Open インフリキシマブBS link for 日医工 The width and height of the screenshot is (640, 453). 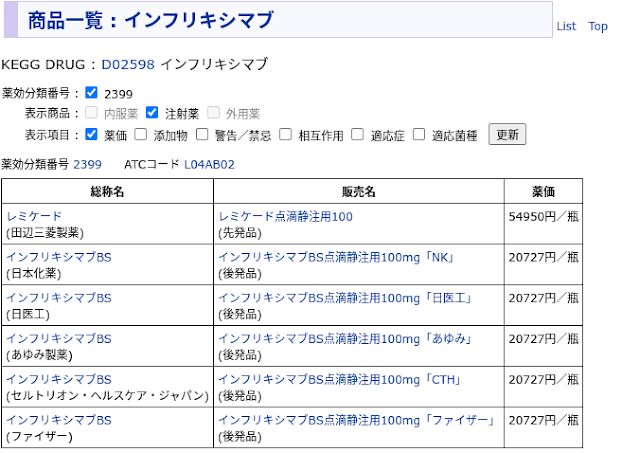coord(59,298)
